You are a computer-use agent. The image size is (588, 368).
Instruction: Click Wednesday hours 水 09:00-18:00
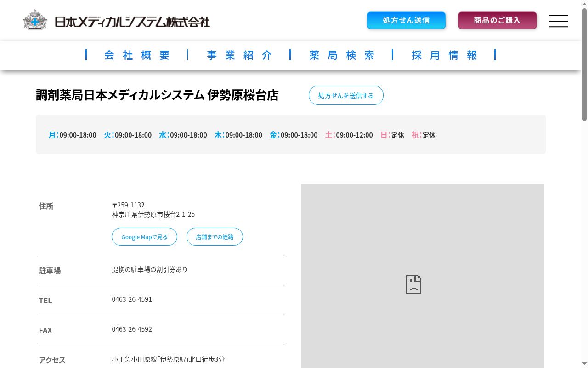[183, 135]
